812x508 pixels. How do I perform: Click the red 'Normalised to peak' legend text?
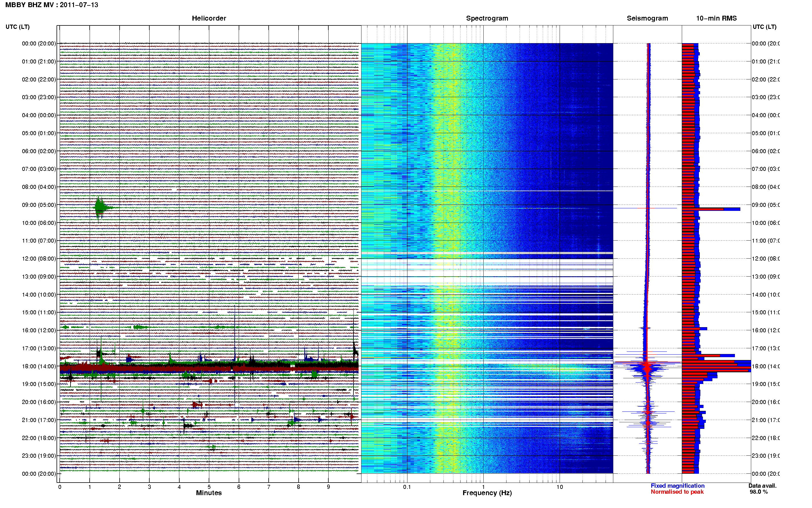pos(677,492)
